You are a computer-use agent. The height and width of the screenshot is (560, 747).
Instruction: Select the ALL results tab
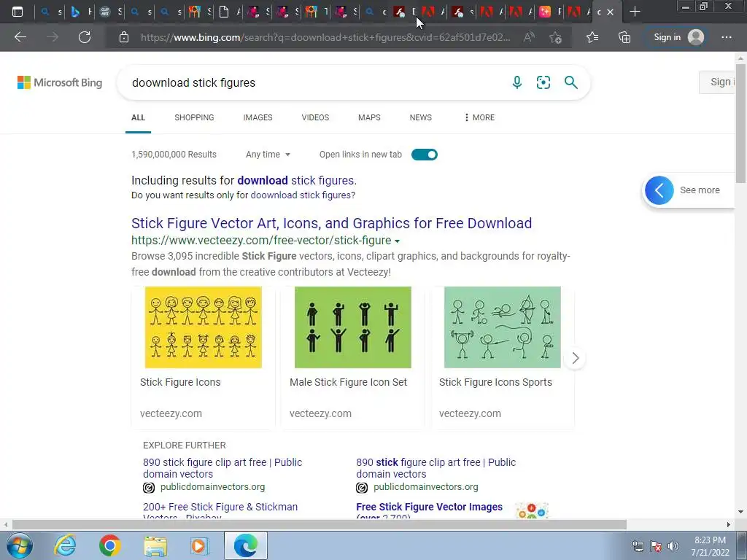point(138,117)
